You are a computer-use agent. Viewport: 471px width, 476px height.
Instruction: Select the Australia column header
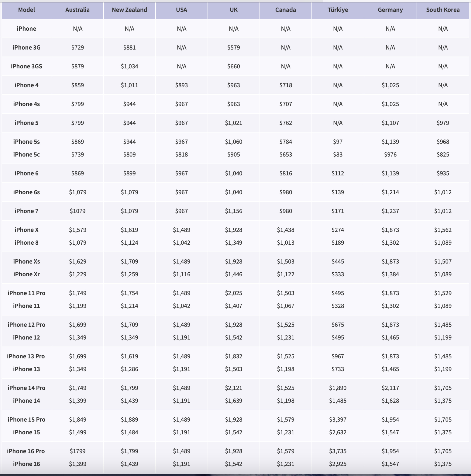[77, 10]
